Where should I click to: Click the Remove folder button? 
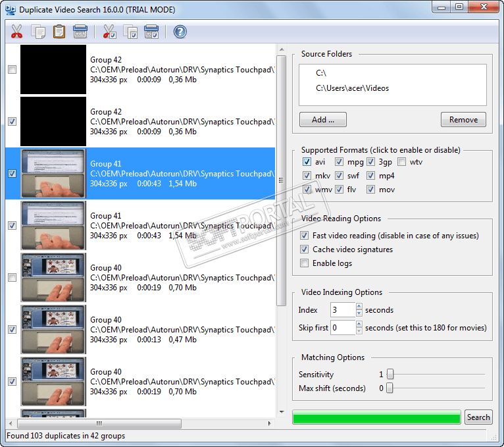click(x=463, y=120)
